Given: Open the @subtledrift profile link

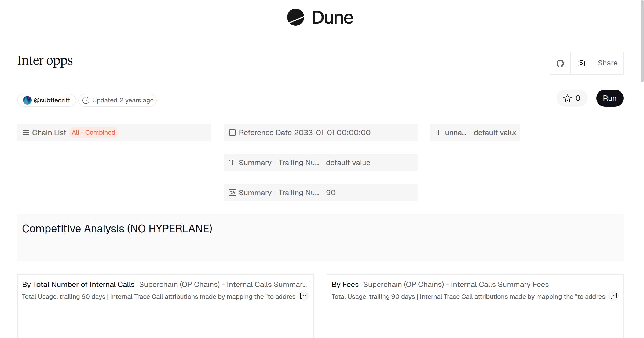Looking at the screenshot, I should 52,100.
